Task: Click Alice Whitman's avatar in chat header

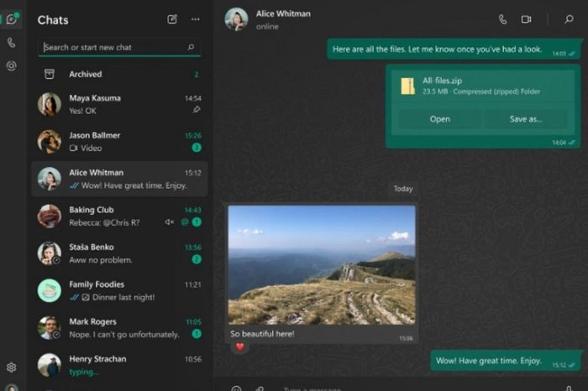Action: click(x=236, y=19)
